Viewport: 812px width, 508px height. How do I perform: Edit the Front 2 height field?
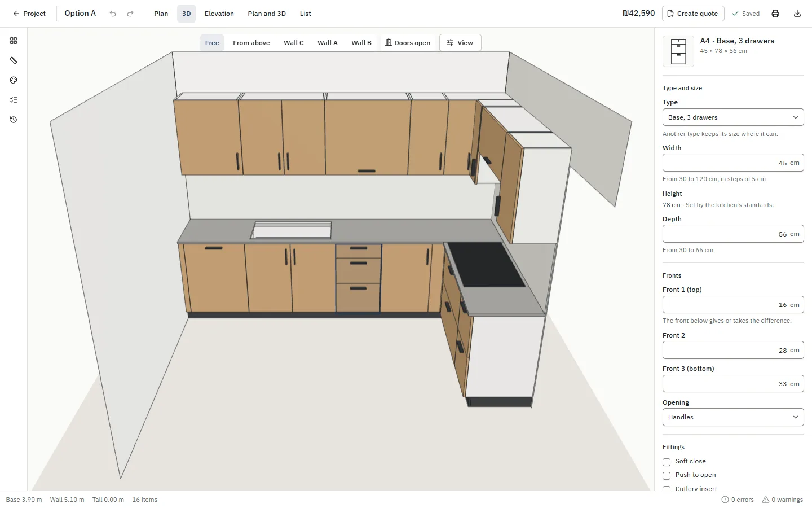click(x=733, y=350)
